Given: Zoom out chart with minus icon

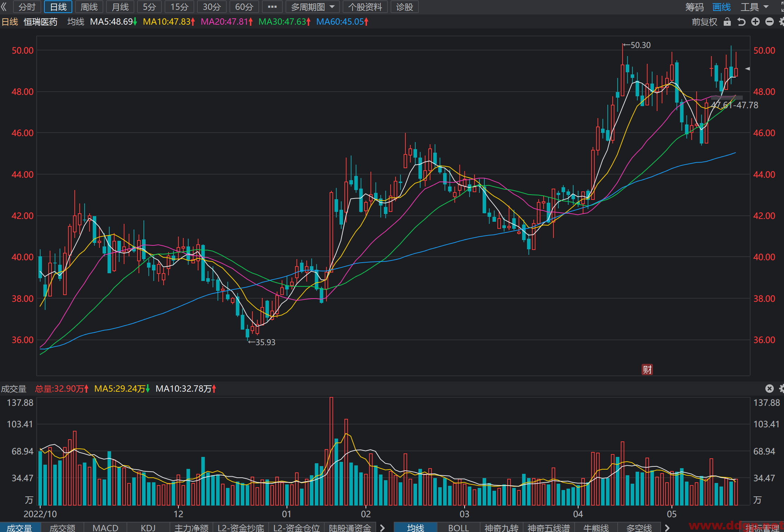Looking at the screenshot, I should [770, 22].
